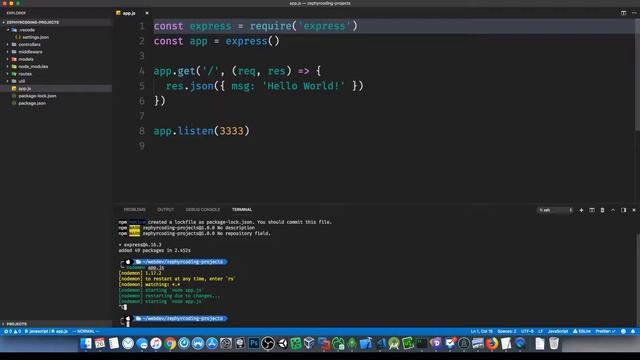Open the terminal shell selector dropdown

(x=555, y=210)
